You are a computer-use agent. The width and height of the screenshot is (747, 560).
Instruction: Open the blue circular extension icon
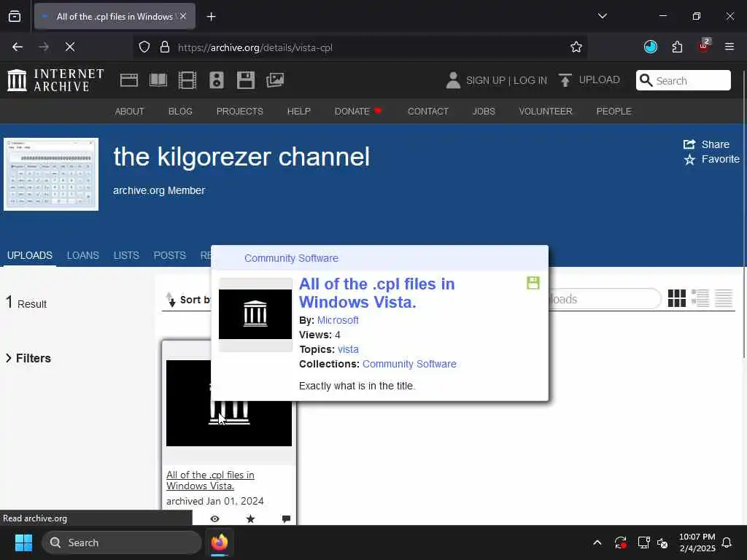[650, 47]
